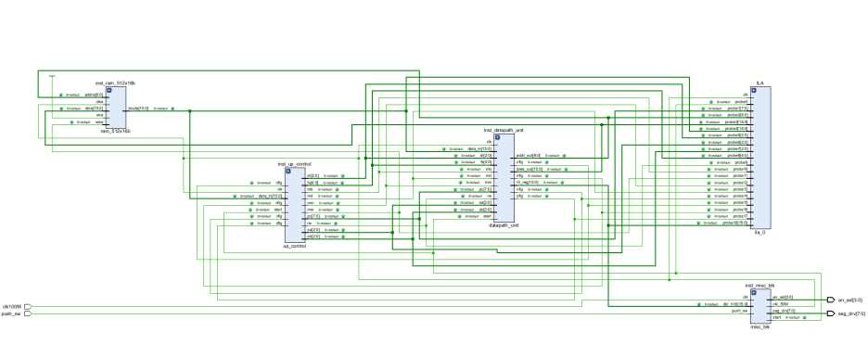The height and width of the screenshot is (345, 868).
Task: Click the misc_blk module name label
Action: point(760,327)
